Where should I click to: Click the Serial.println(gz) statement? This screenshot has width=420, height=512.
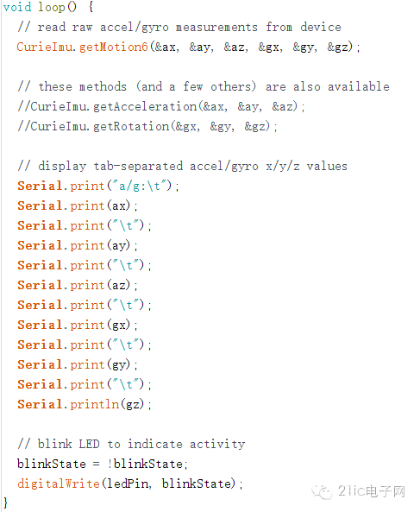pyautogui.click(x=85, y=405)
